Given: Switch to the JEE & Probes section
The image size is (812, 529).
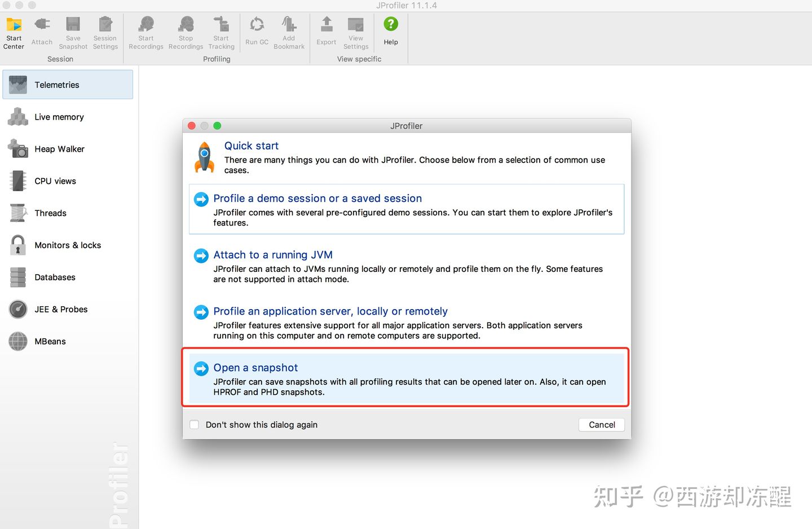Looking at the screenshot, I should point(61,309).
